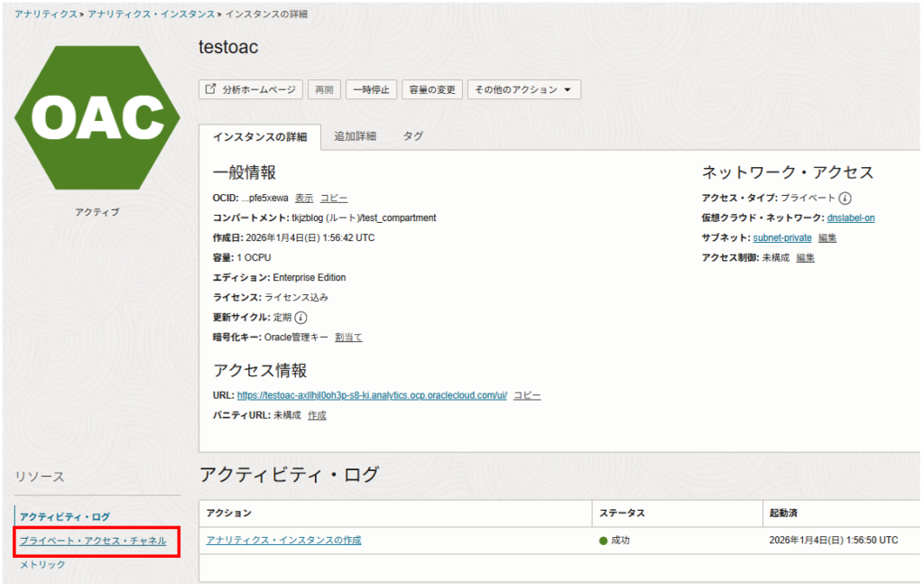Open プライベート・アクセス・チャネル in resources
924x584 pixels.
[x=93, y=541]
